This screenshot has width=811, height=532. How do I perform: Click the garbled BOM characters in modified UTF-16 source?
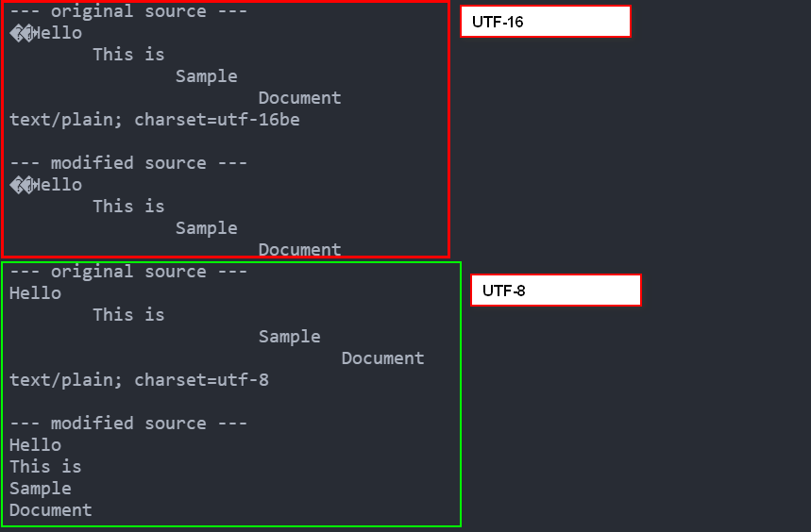tap(21, 185)
